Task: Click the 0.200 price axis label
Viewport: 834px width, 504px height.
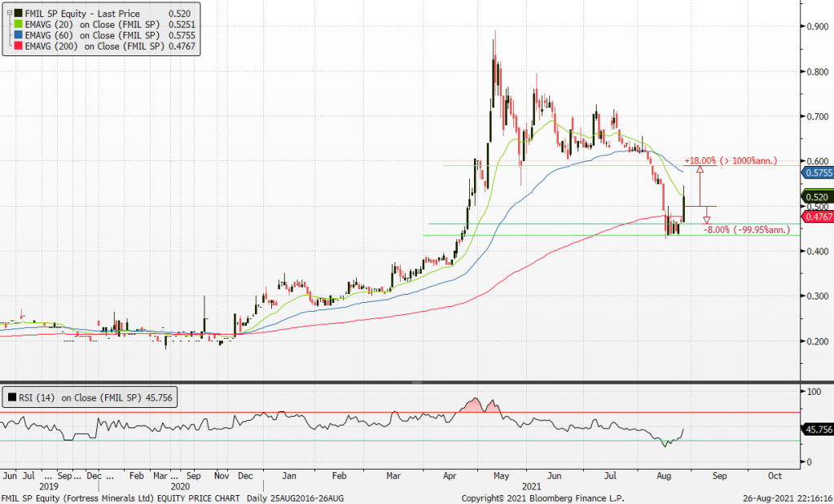Action: pyautogui.click(x=818, y=341)
